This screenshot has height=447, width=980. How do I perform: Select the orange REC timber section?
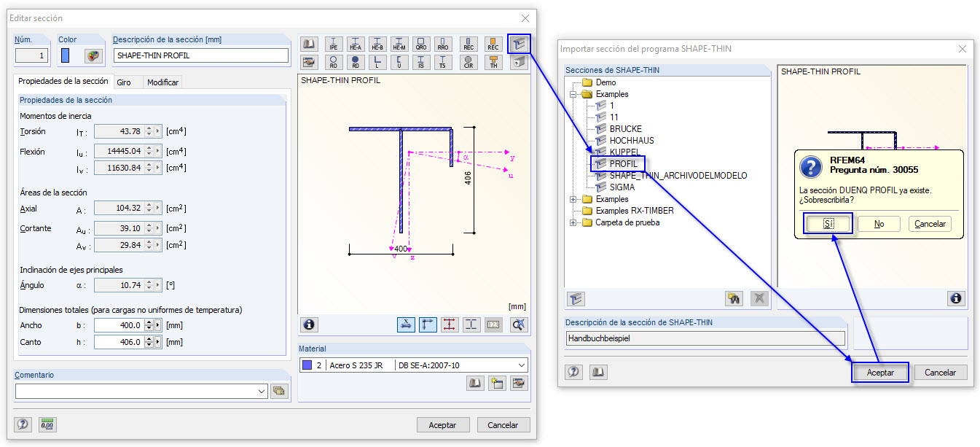(493, 44)
